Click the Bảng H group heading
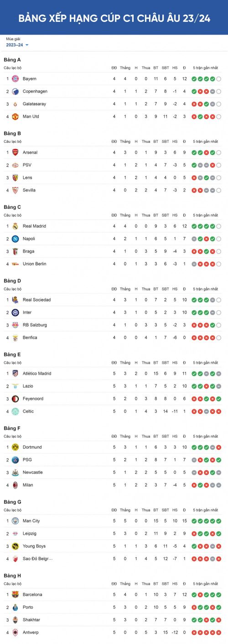Screen dimensions: 228x644 click(x=12, y=576)
